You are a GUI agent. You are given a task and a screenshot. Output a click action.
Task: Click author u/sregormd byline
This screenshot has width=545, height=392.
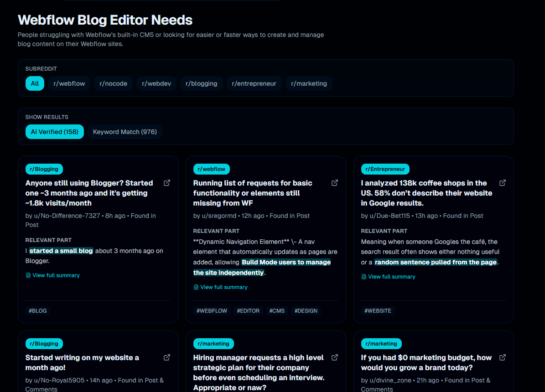219,216
